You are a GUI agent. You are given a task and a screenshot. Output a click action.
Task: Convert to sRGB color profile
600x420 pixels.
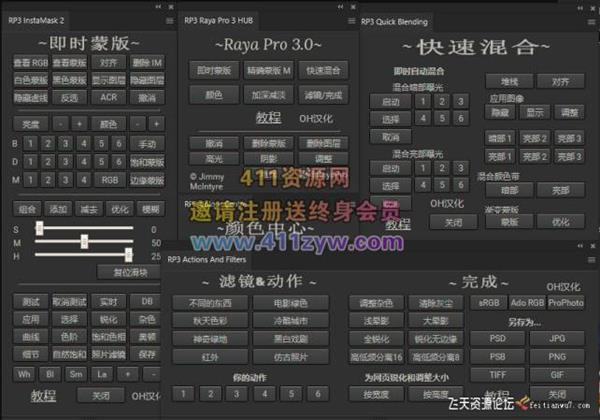coord(489,301)
